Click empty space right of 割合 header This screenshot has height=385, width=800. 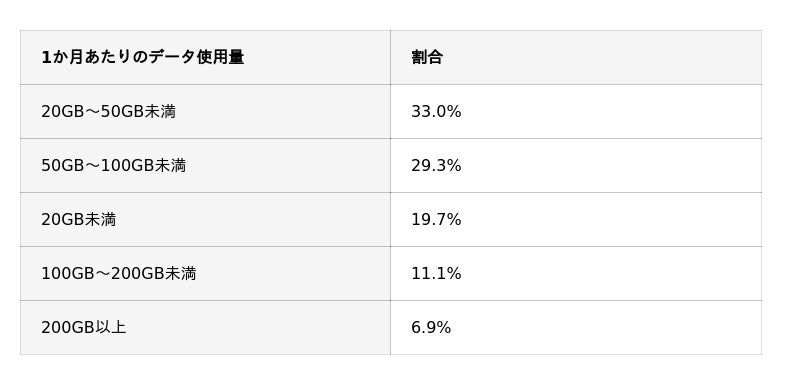click(x=602, y=58)
